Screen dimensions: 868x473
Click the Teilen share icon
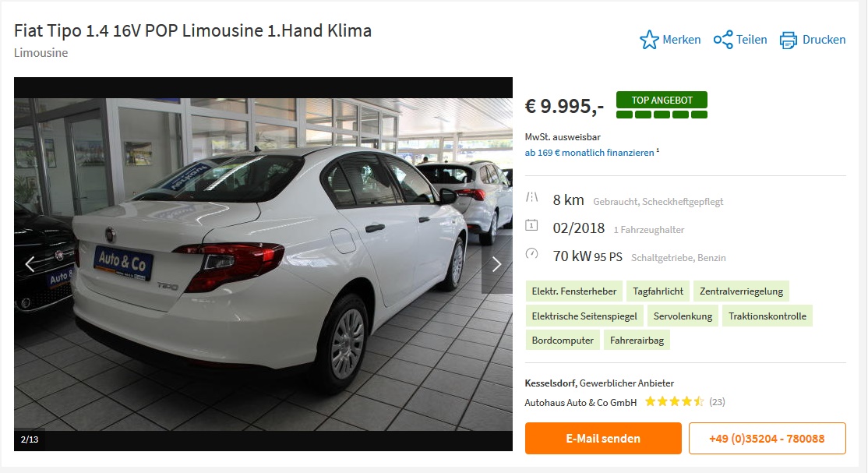pyautogui.click(x=723, y=39)
